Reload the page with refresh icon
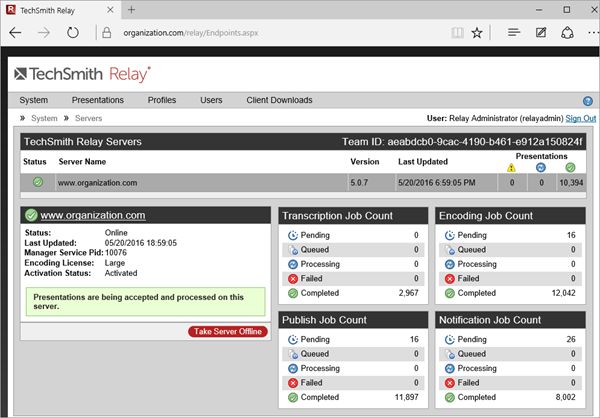600x418 pixels. click(x=73, y=33)
